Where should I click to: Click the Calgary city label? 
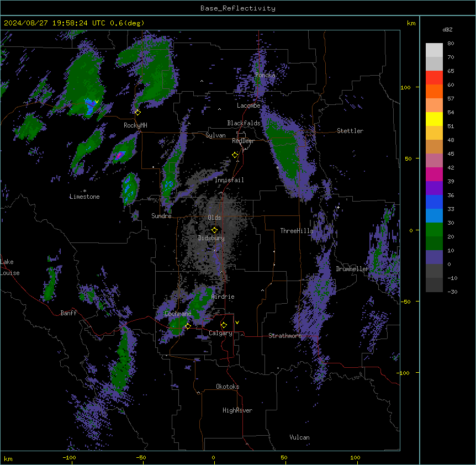221,333
